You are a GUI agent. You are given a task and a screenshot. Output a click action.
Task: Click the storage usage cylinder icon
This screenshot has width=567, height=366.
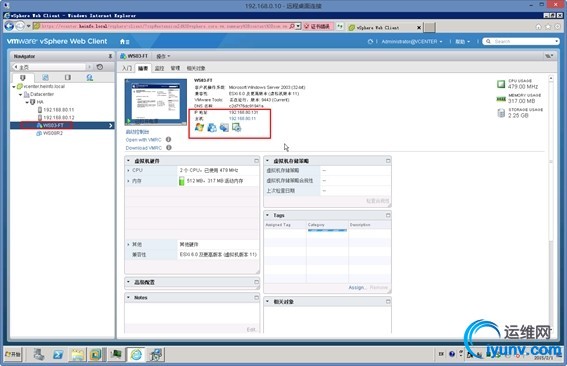[501, 113]
